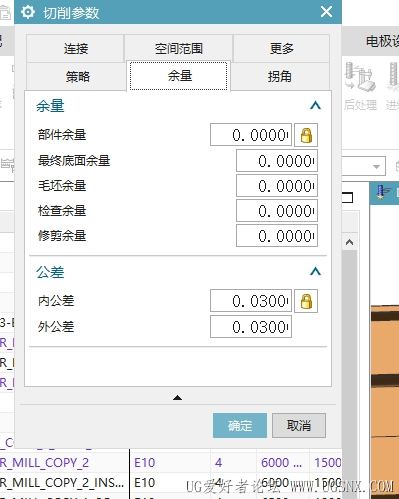The height and width of the screenshot is (499, 399).
Task: Click the 毛坯余量 input field
Action: pyautogui.click(x=277, y=186)
